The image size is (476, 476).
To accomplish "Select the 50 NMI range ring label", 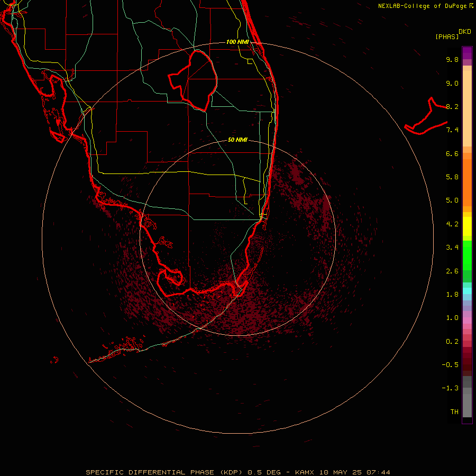I will [x=237, y=140].
